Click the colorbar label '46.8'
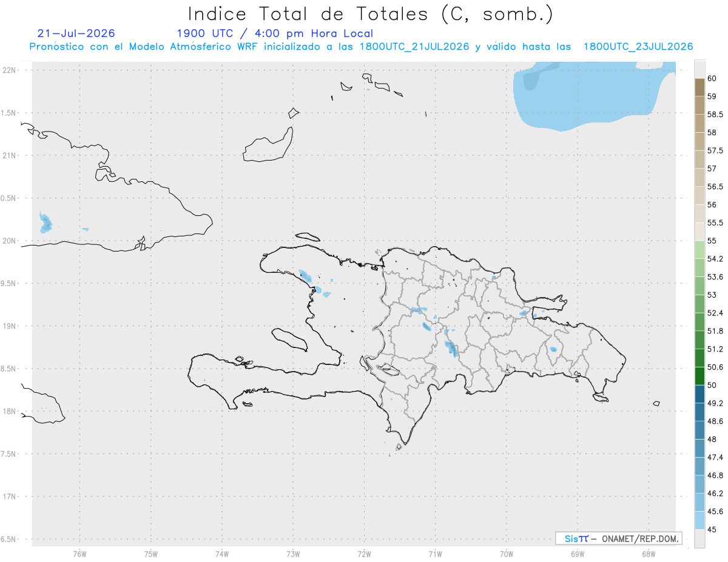728x562 pixels. tap(715, 475)
